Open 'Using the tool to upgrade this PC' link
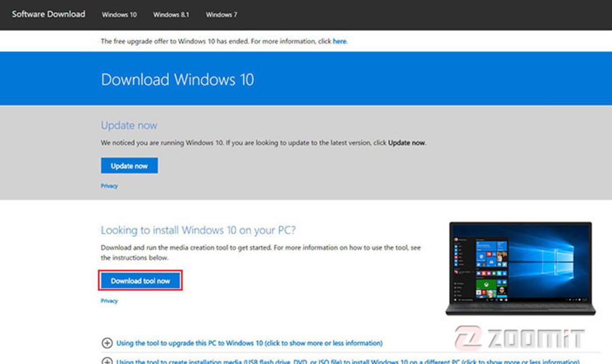The height and width of the screenshot is (364, 612). 249,344
